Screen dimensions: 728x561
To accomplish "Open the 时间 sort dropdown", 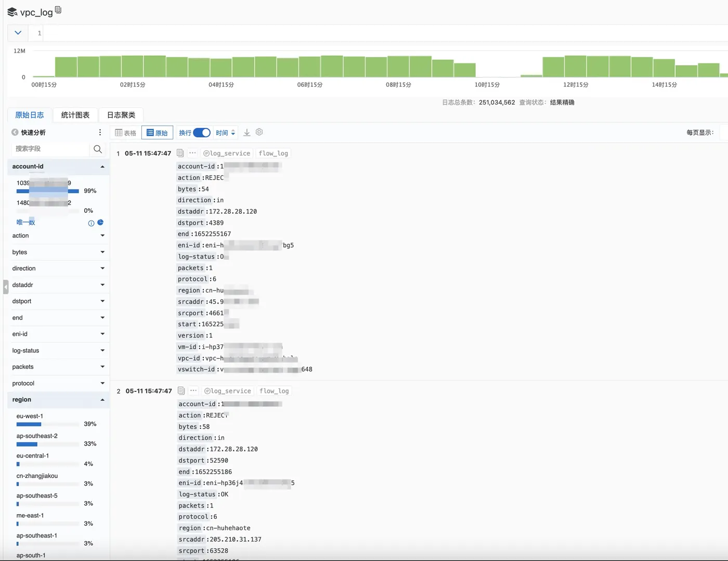I will click(226, 133).
